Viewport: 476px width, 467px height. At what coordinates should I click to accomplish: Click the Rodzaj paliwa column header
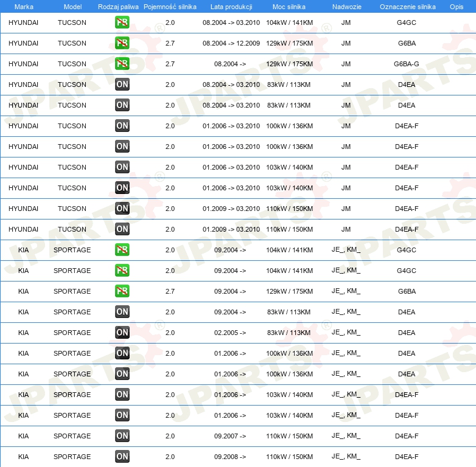click(x=118, y=7)
